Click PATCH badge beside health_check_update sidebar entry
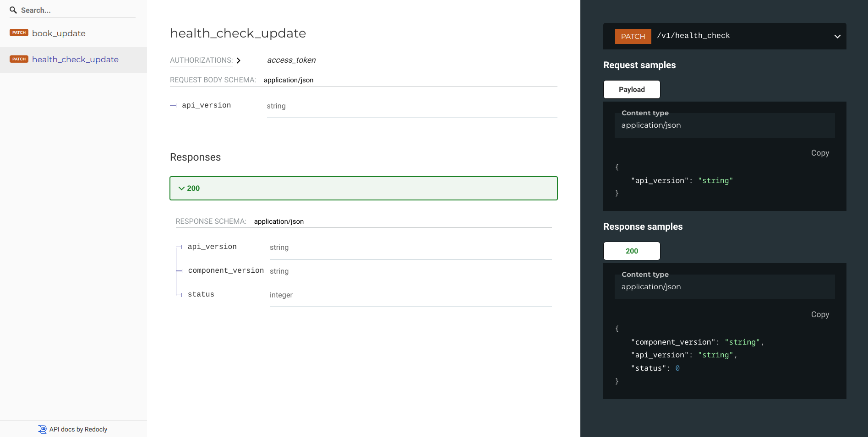 pyautogui.click(x=19, y=59)
